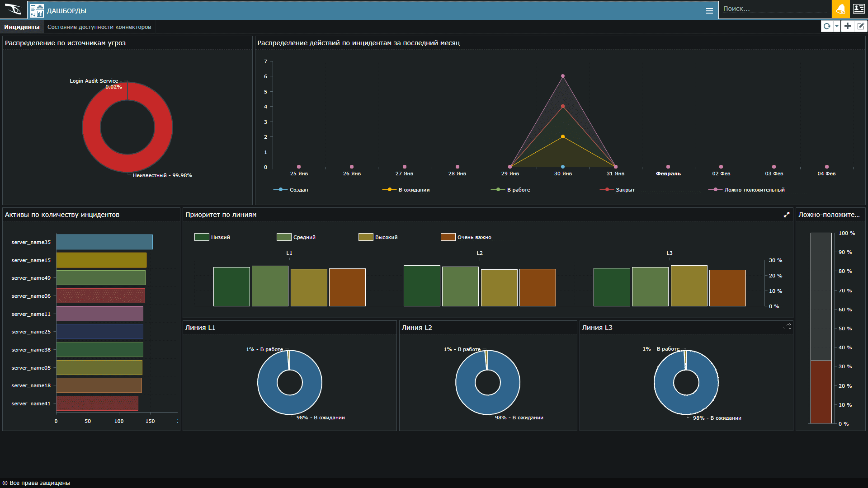Click the refresh dashboard icon
Viewport: 868px width, 488px height.
click(827, 26)
